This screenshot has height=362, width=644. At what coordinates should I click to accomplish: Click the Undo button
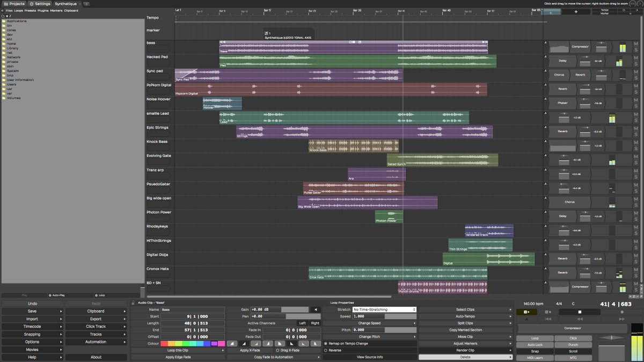(x=32, y=304)
